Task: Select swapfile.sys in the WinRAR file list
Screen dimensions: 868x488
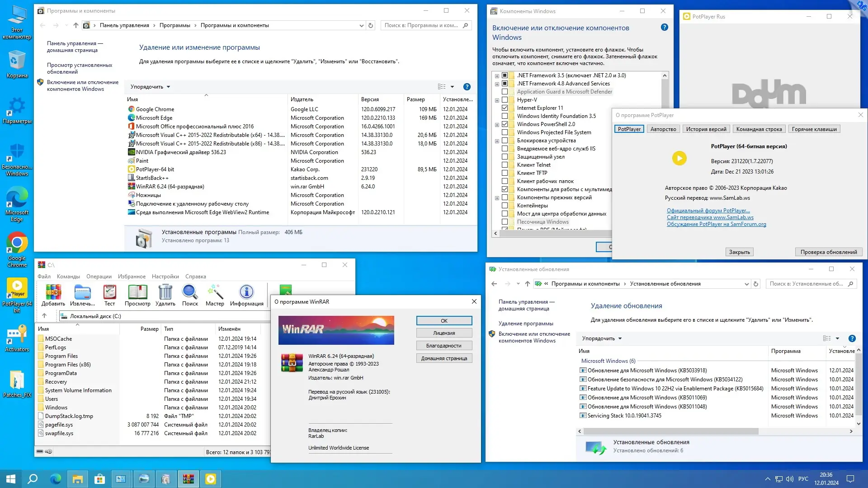Action: [59, 433]
